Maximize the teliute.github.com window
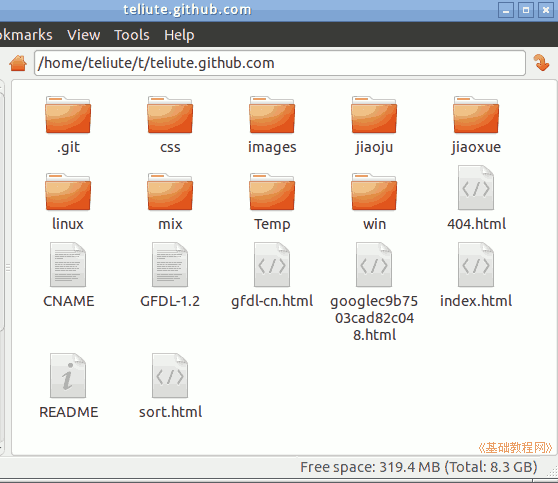The image size is (558, 483). 526,10
